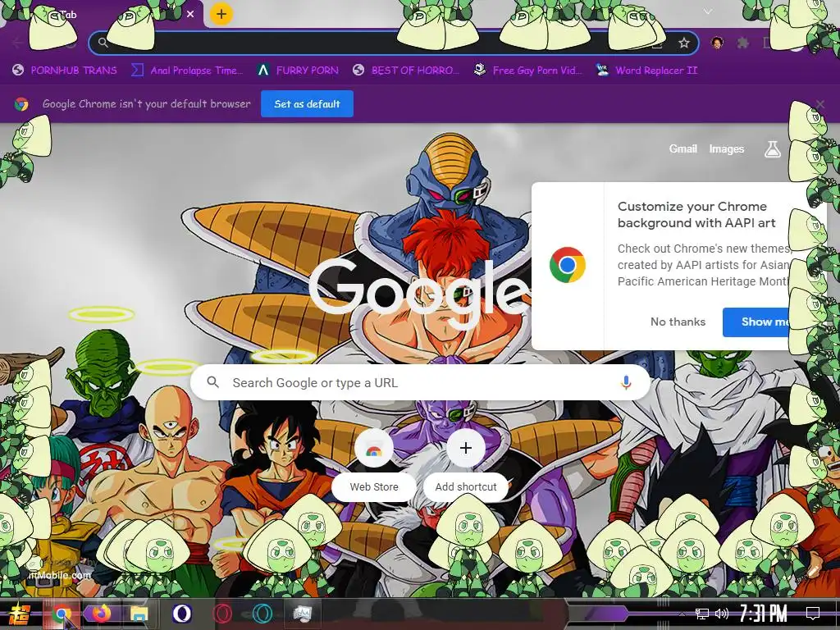
Task: Click the magnifier icon in the Google search box
Action: (212, 382)
